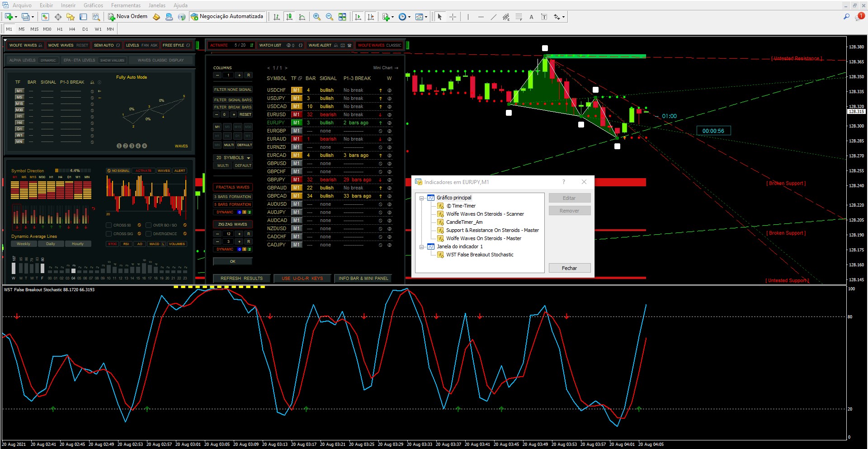Open the Strategy Tester magnifier icon
This screenshot has width=868, height=449.
pyautogui.click(x=96, y=17)
